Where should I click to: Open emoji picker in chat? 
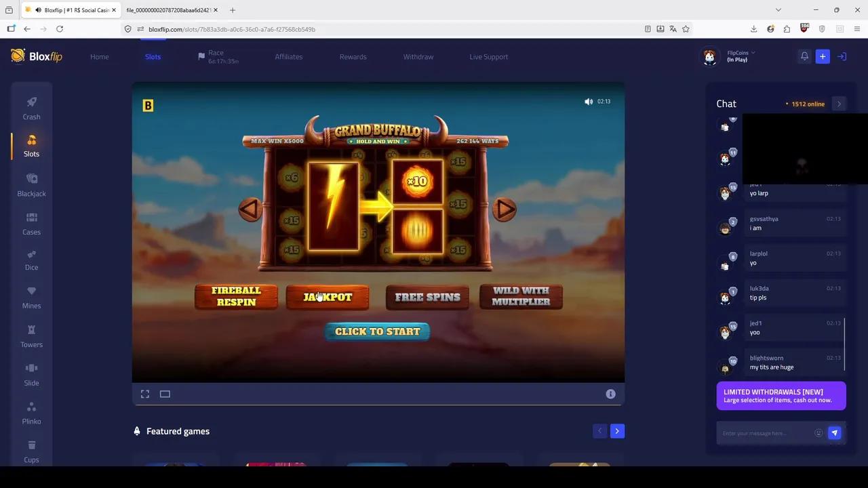tap(818, 433)
